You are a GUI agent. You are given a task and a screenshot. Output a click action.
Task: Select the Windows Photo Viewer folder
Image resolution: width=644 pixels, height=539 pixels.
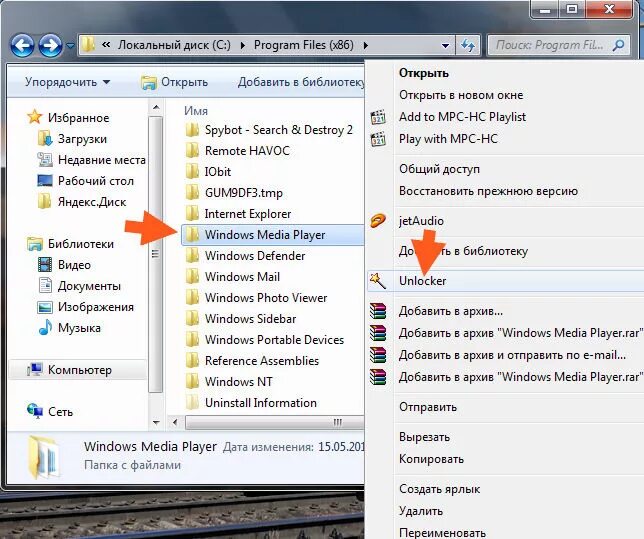(255, 297)
